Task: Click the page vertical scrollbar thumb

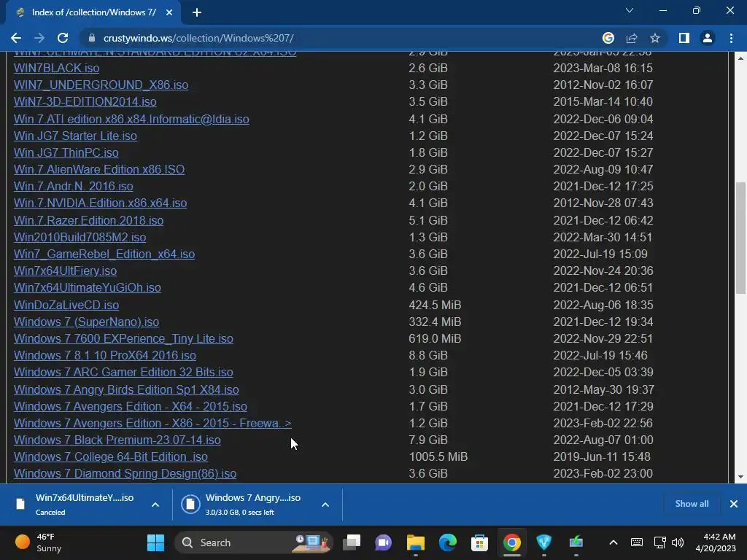Action: coord(740,238)
